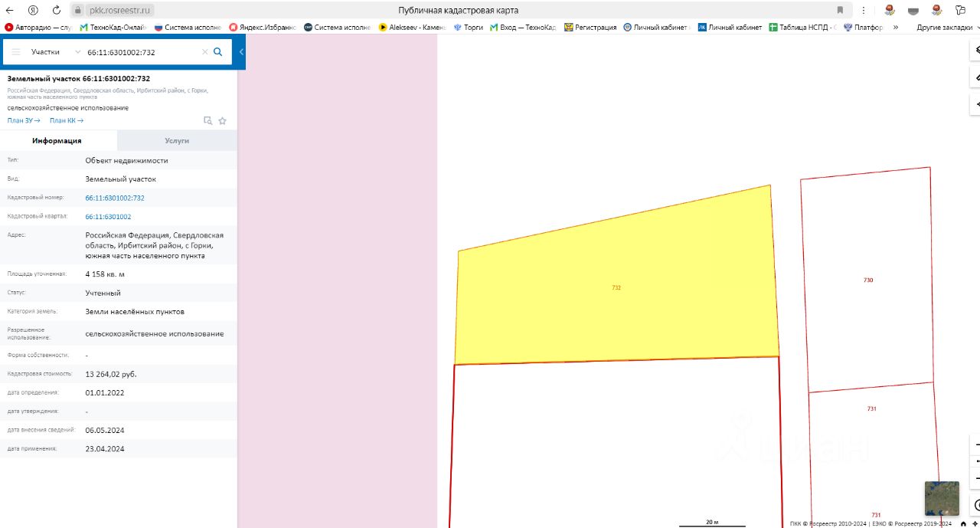Open the ТехноКад-Онлайн bookmark
Image resolution: width=980 pixels, height=528 pixels.
coord(113,27)
